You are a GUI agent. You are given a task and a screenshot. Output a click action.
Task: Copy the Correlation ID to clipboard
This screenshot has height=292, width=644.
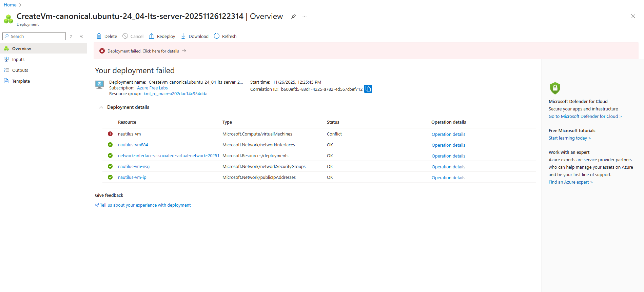click(x=368, y=89)
